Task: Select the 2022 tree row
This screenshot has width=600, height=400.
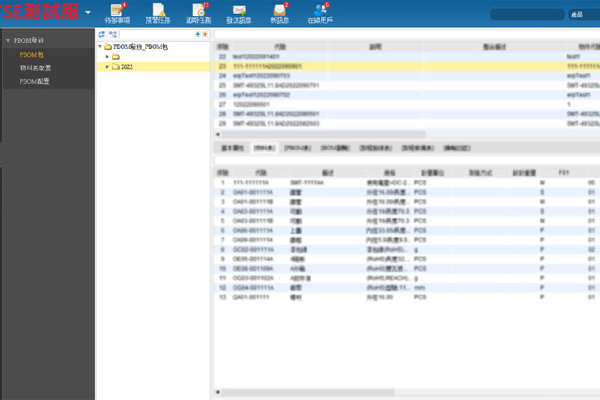Action: click(153, 67)
